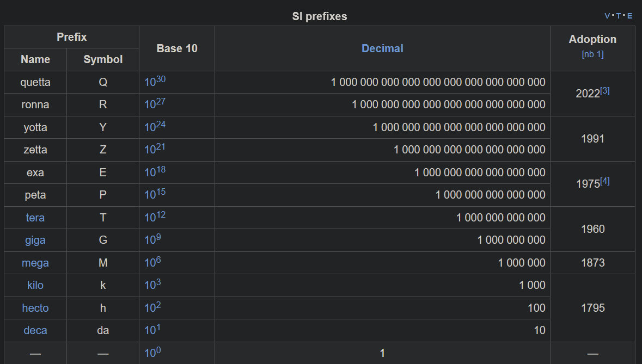The image size is (642, 364).
Task: Open the E (edit) template link
Action: click(x=629, y=16)
